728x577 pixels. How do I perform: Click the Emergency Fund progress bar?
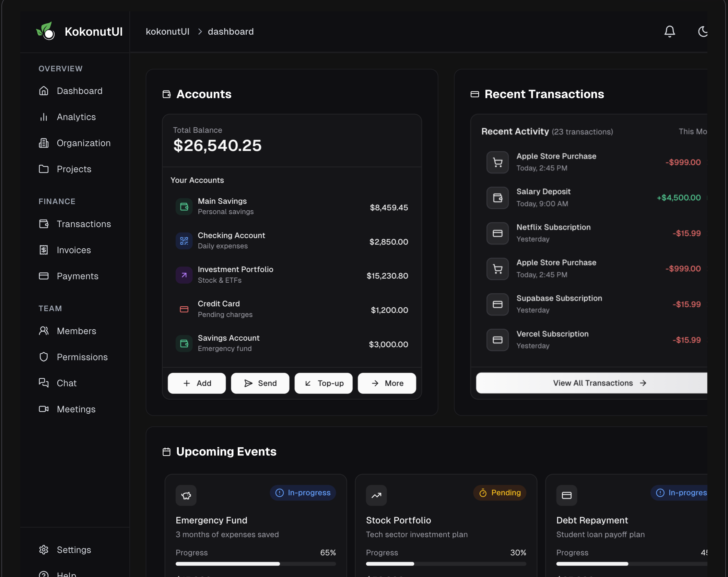pyautogui.click(x=256, y=564)
